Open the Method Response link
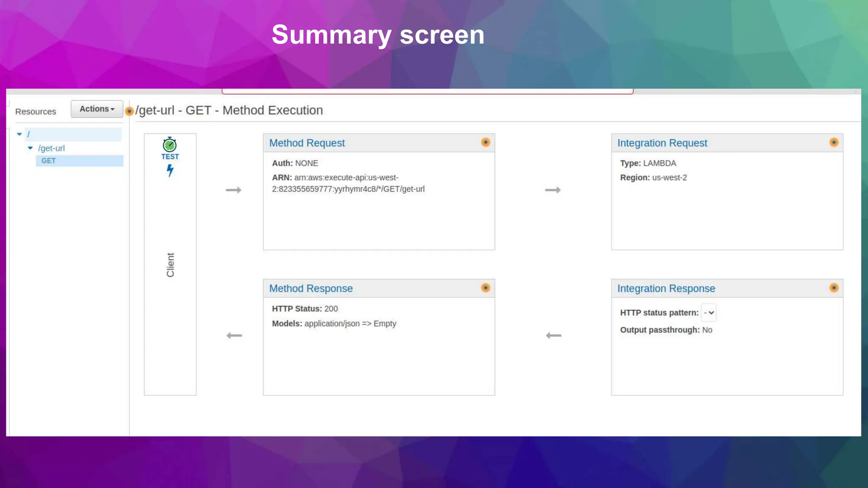This screenshot has height=488, width=868. coord(311,288)
